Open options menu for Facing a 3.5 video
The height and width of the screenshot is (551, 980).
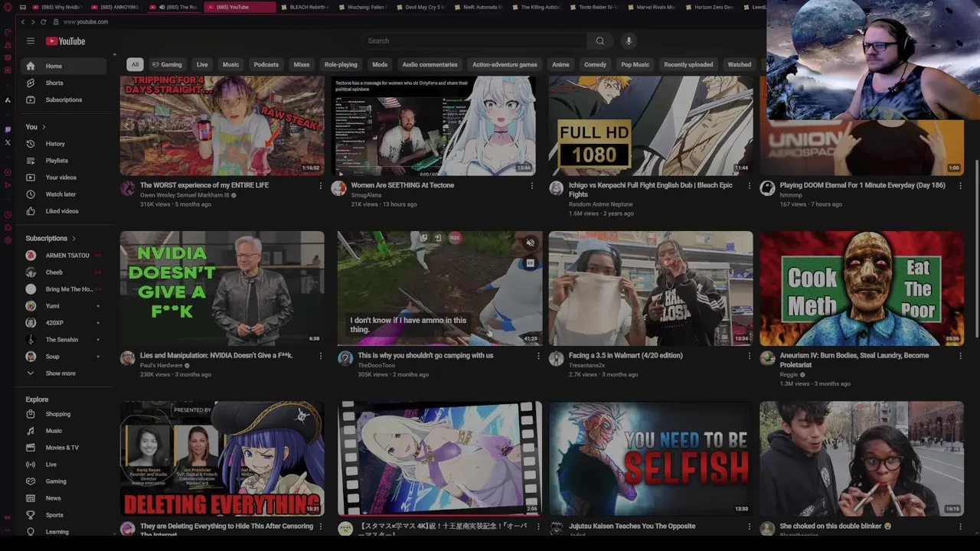[750, 356]
